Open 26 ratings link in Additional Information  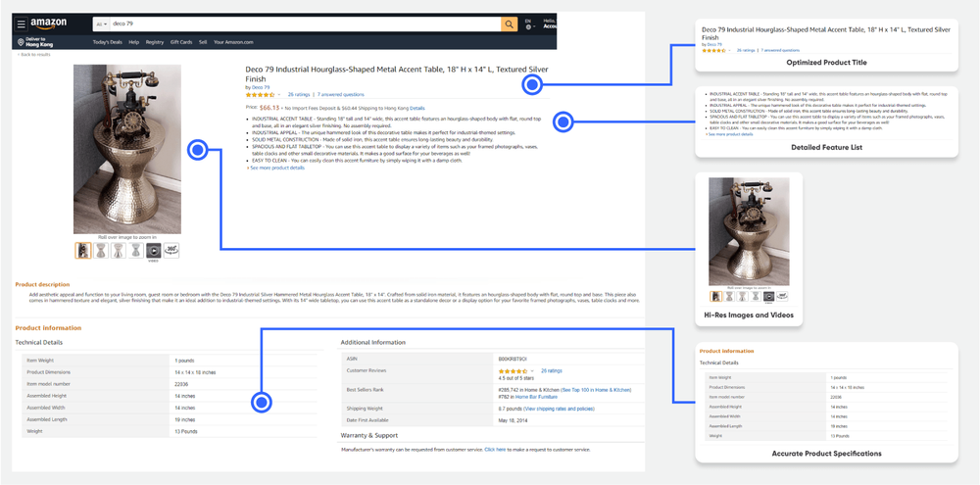click(552, 370)
